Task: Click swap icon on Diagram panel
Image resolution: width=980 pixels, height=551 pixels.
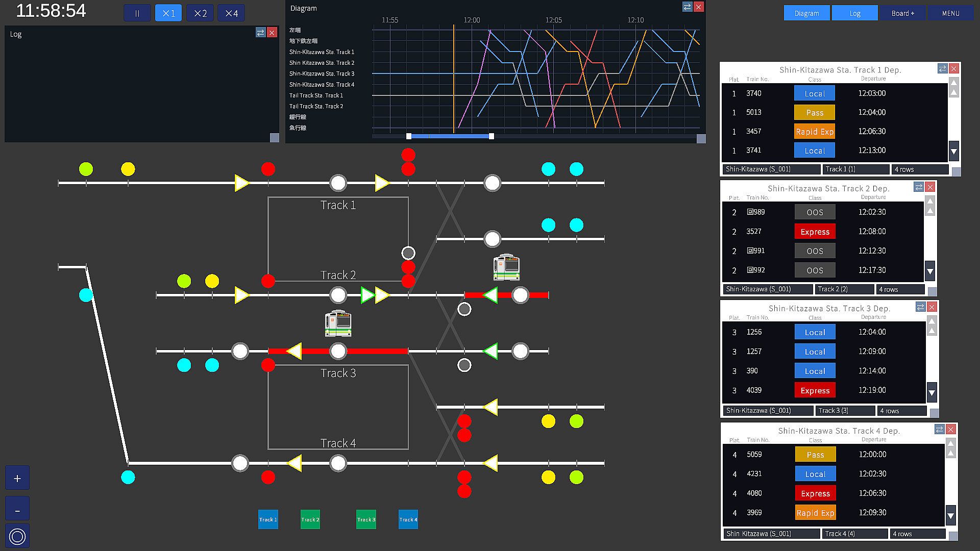Action: pyautogui.click(x=687, y=7)
